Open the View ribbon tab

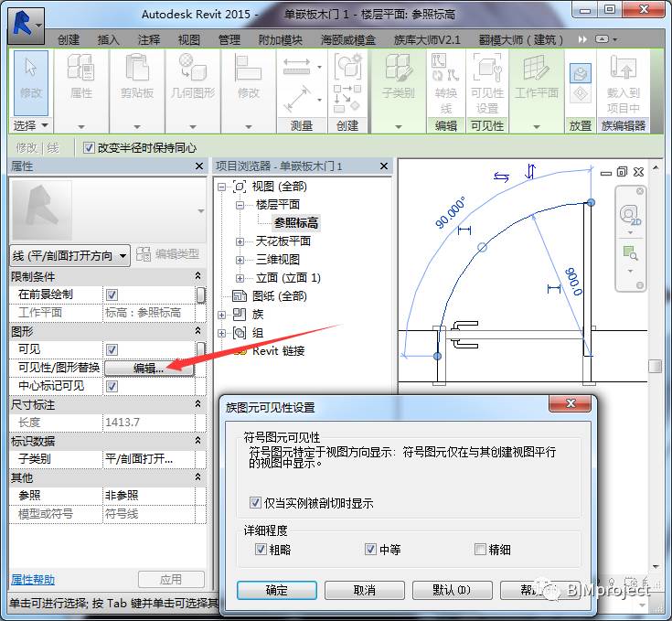coord(189,40)
